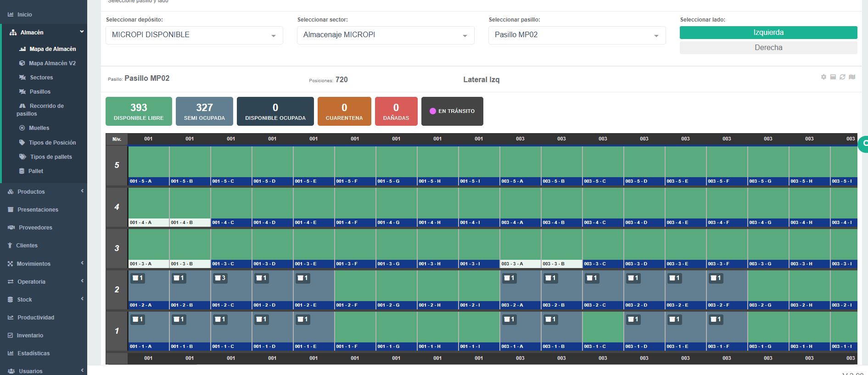Click the folded map icon in header
868x375 pixels.
[852, 77]
